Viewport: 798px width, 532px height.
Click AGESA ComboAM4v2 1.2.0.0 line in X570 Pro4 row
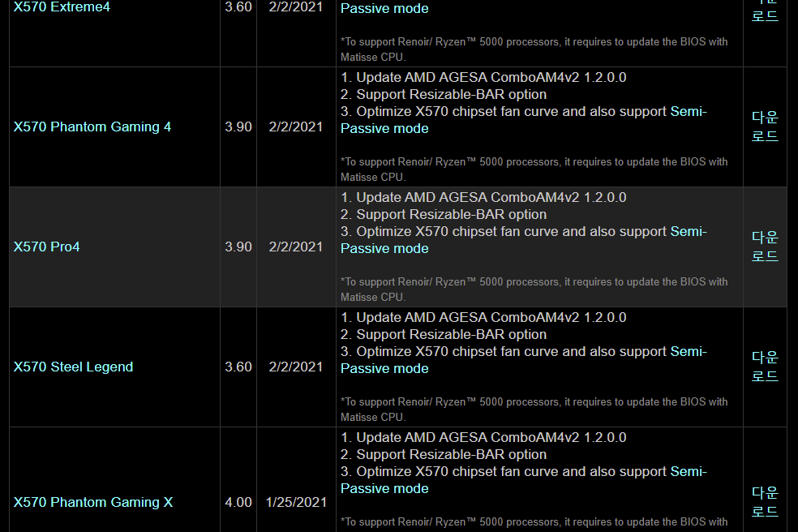click(x=483, y=198)
